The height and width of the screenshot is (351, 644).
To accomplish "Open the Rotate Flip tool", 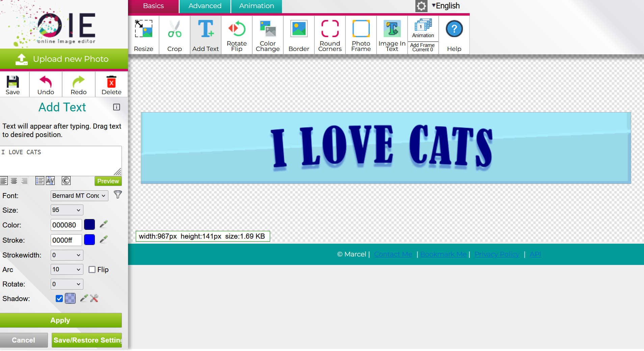I will [x=236, y=35].
